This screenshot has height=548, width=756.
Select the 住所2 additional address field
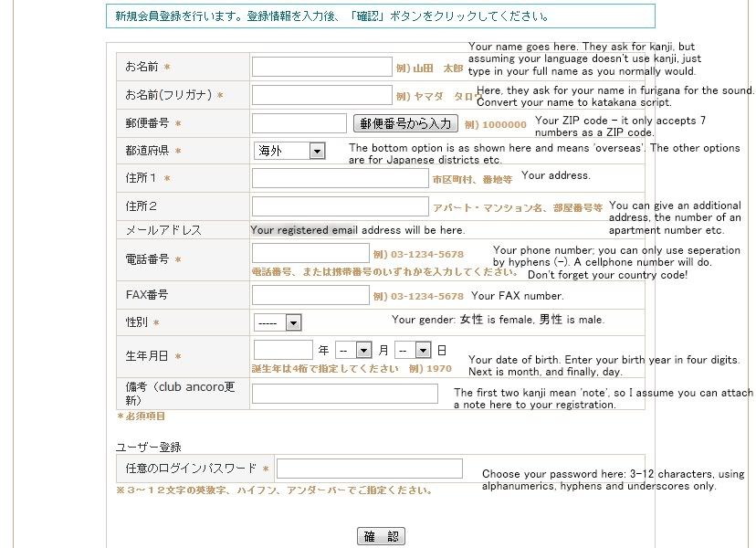pos(340,206)
